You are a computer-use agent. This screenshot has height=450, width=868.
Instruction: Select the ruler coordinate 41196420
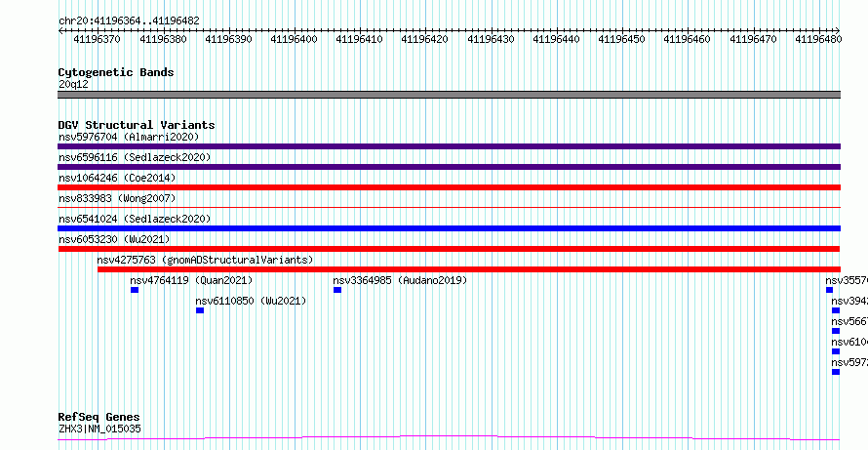(x=425, y=39)
